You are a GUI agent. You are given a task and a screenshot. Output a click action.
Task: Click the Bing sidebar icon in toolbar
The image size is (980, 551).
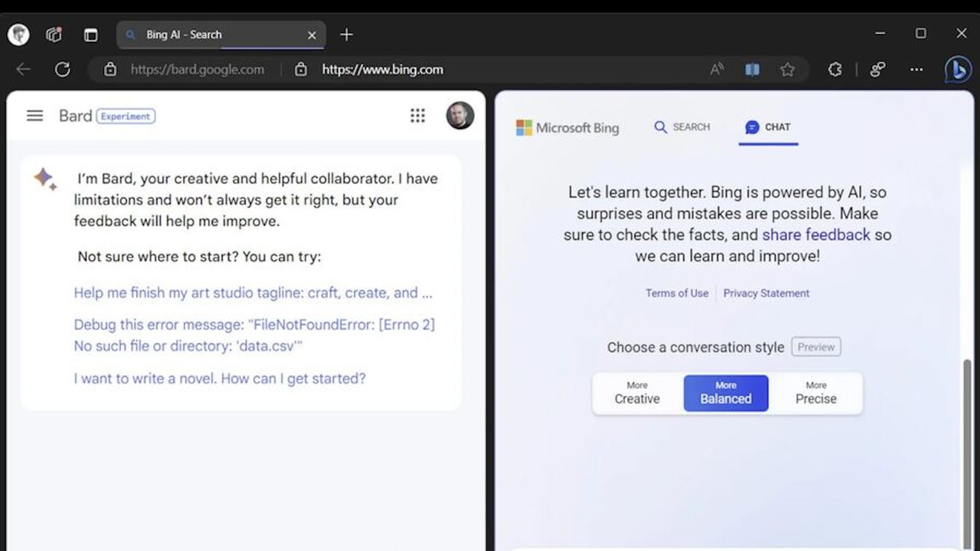tap(958, 69)
